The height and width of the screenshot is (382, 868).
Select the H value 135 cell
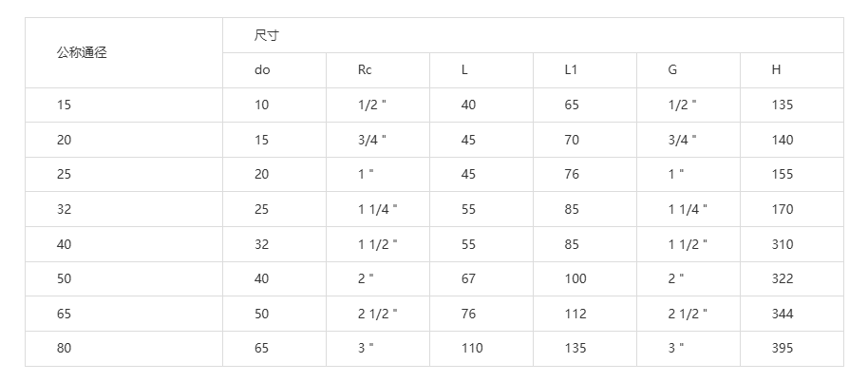tap(792, 105)
